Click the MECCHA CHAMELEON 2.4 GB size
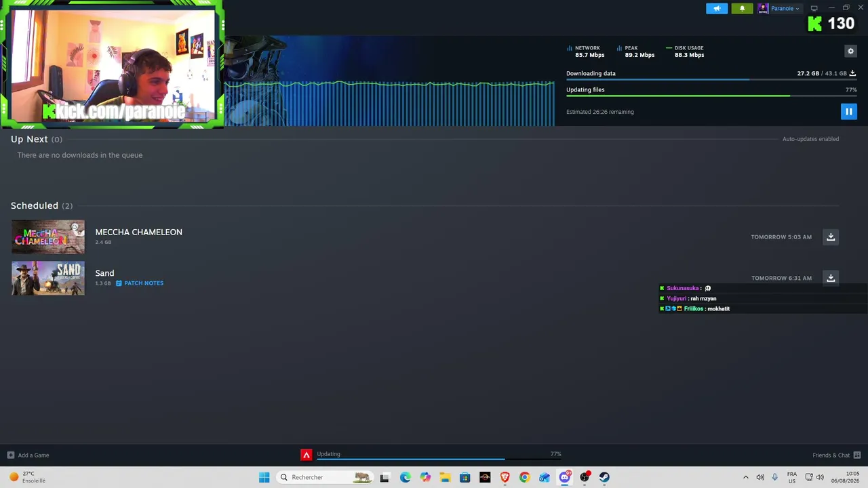Screen dimensions: 868x488 pos(103,242)
